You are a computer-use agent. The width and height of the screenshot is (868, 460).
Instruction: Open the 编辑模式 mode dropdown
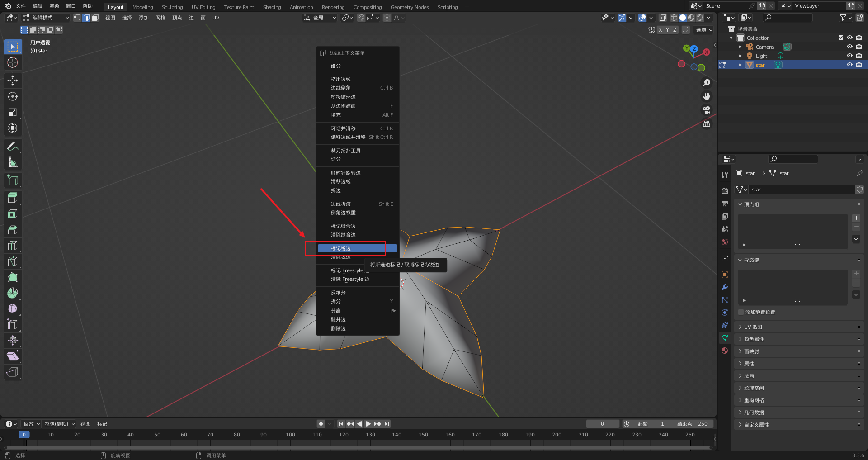(46, 18)
